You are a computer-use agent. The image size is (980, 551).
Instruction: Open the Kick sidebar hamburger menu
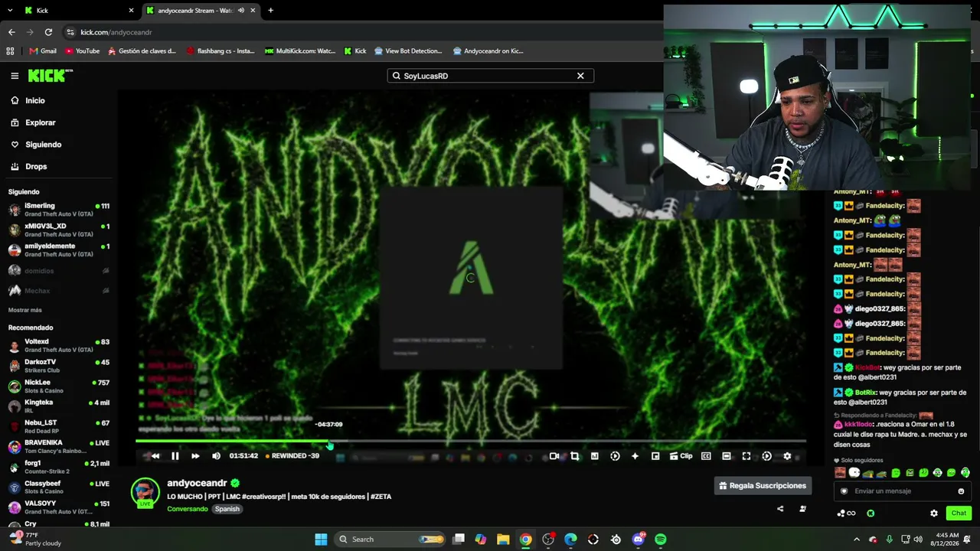click(x=15, y=76)
